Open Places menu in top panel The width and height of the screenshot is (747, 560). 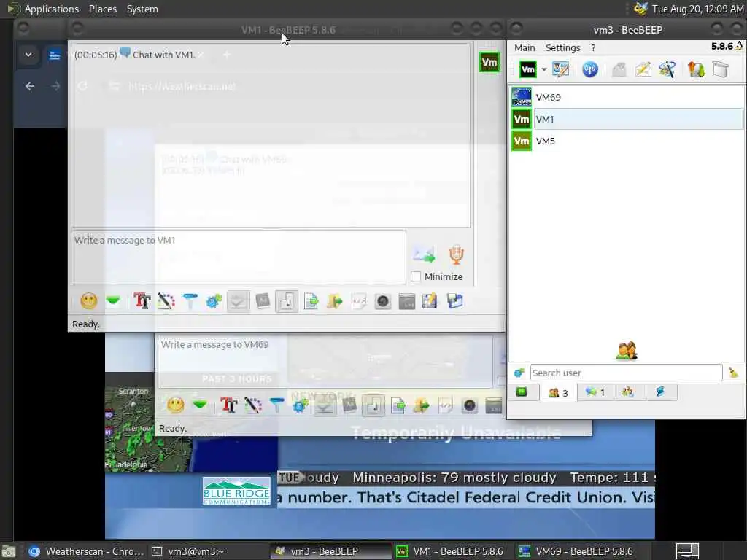tap(102, 9)
